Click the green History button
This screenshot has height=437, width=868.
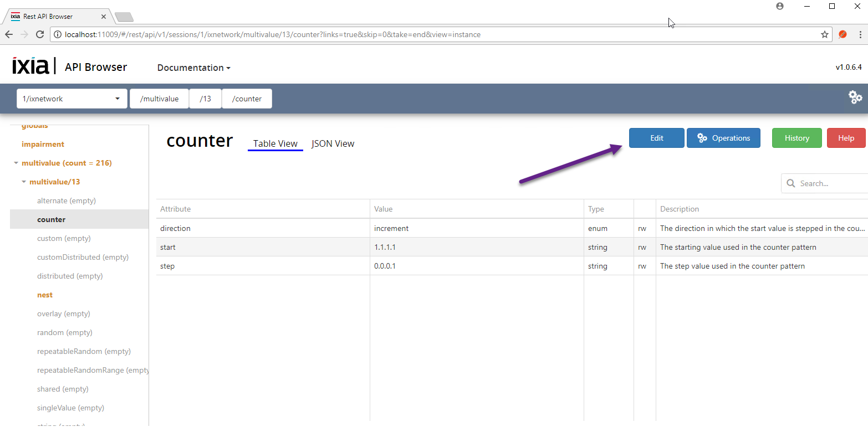pos(796,138)
